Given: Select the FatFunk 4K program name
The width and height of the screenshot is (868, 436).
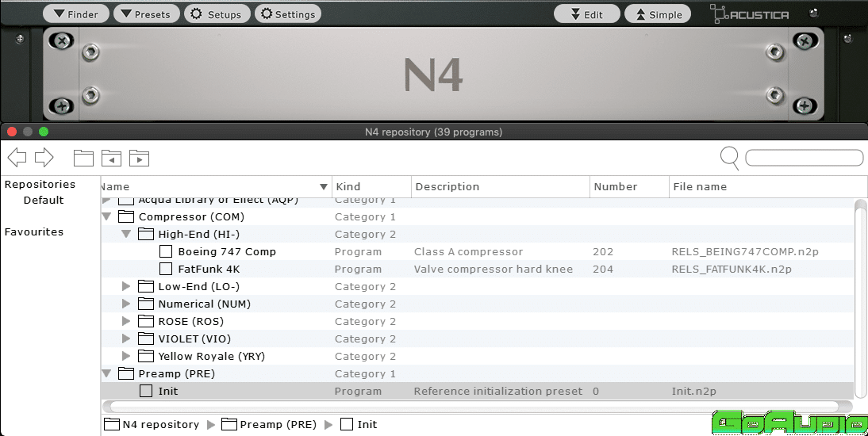Looking at the screenshot, I should 209,270.
